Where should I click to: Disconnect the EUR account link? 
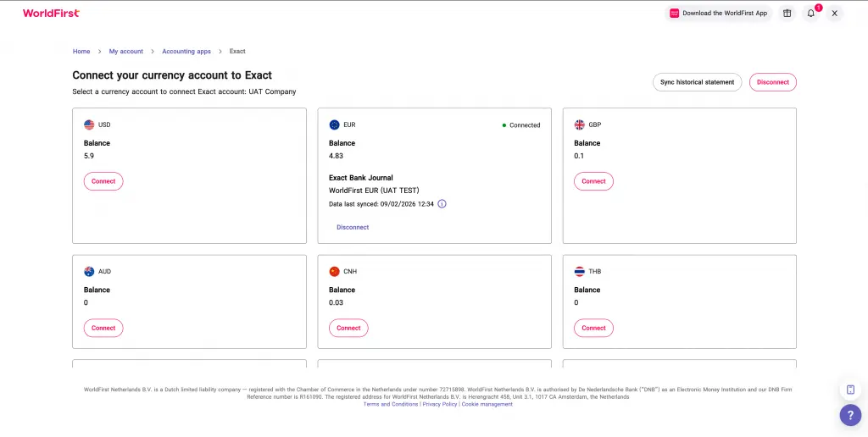tap(353, 227)
